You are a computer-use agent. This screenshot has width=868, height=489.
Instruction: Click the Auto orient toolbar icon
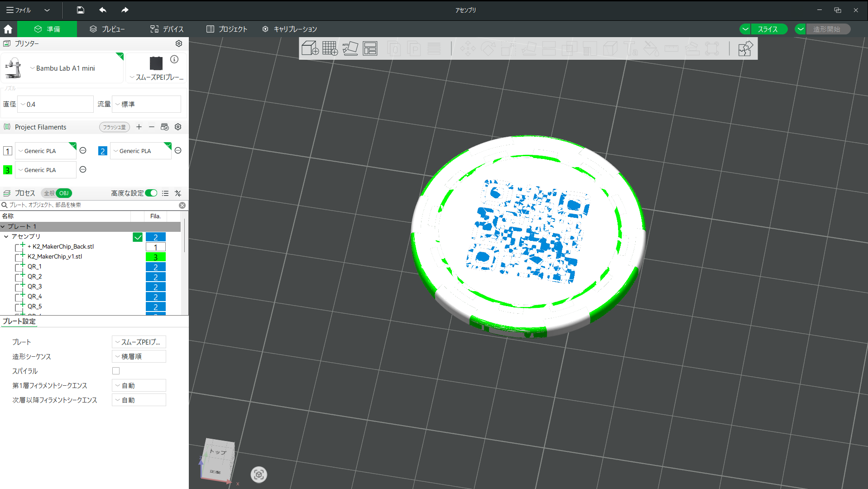[x=350, y=48]
